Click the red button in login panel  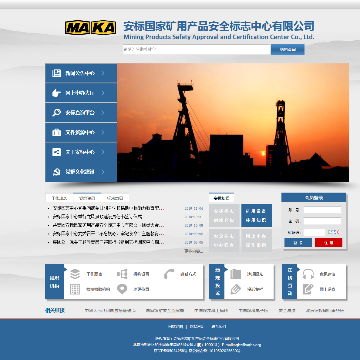tap(328, 243)
